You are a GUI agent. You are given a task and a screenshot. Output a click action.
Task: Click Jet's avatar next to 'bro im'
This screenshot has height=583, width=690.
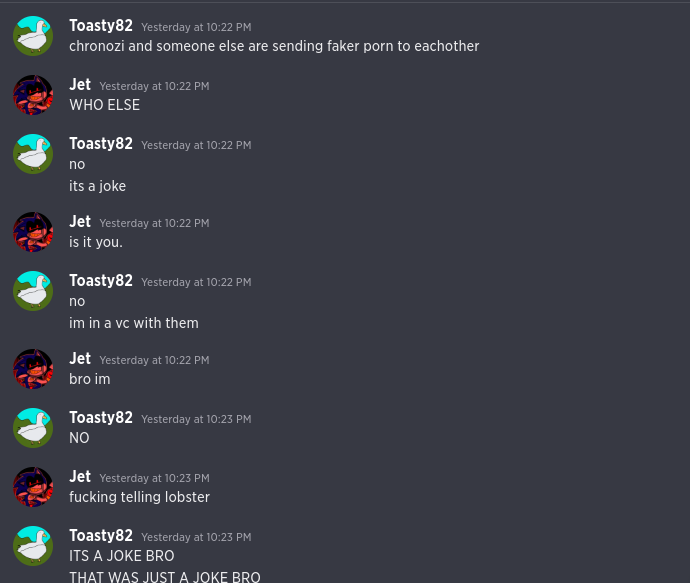tap(33, 369)
